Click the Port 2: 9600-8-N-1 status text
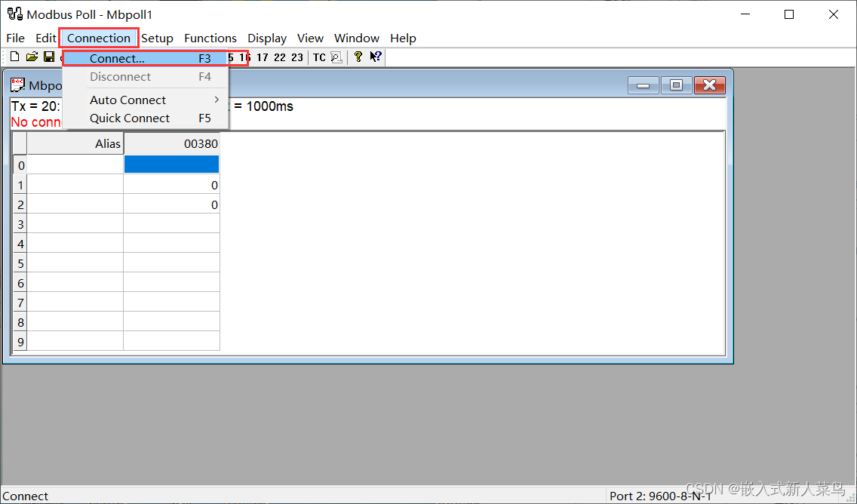 [x=660, y=496]
